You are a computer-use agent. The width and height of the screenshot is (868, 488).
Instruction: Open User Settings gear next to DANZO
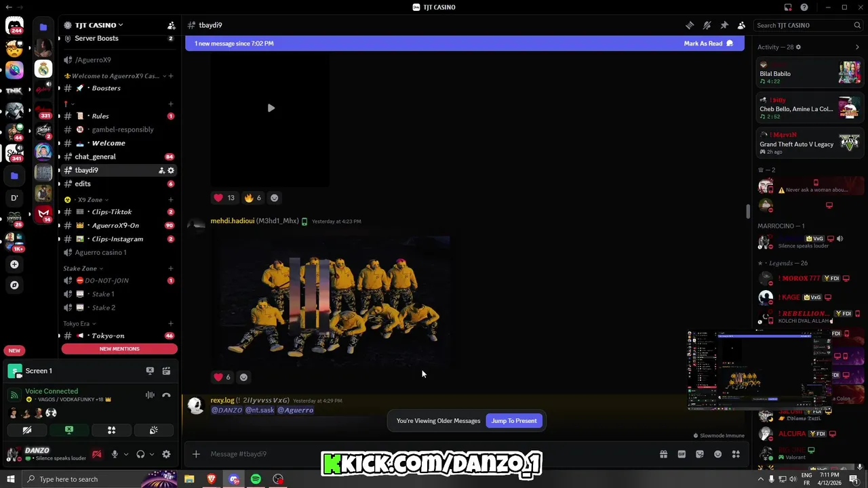166,454
